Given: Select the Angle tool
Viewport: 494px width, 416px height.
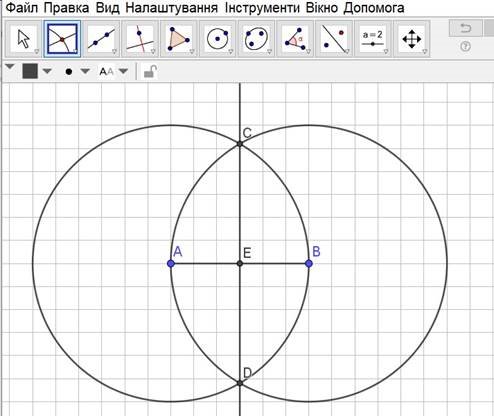Looking at the screenshot, I should (x=295, y=39).
